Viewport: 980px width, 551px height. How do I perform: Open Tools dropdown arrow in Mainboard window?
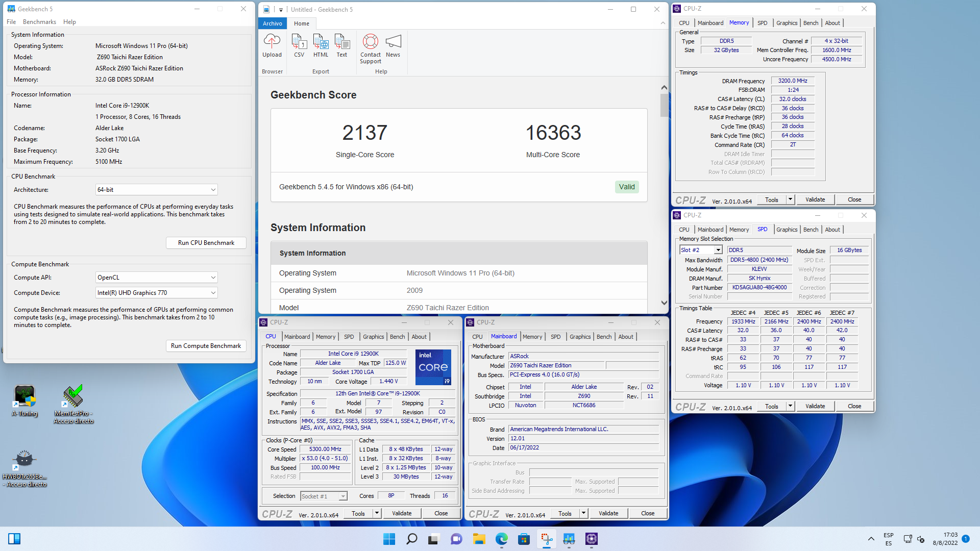(x=583, y=513)
